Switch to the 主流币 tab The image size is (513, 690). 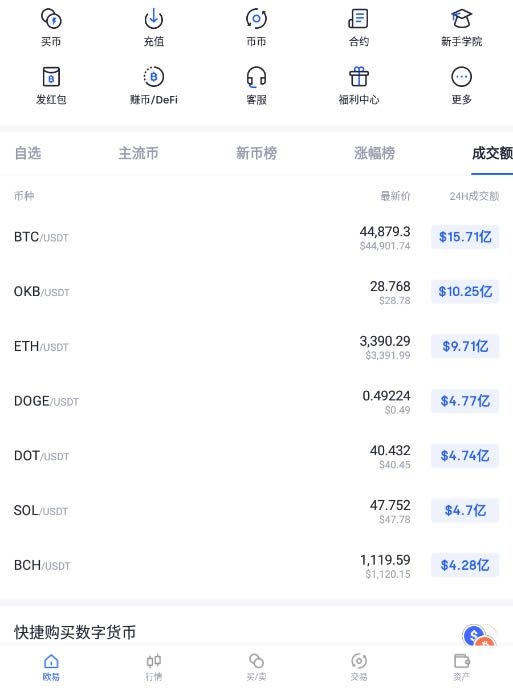point(138,153)
